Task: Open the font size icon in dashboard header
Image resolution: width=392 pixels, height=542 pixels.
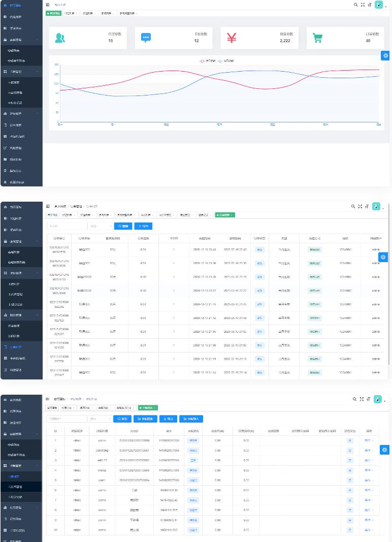Action: [370, 5]
